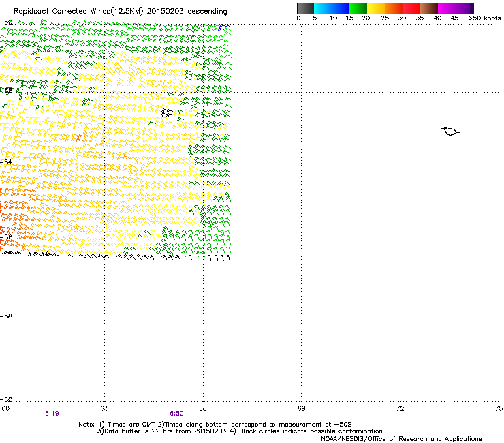Click the legend tick label 25
Viewport: 504px width, 443px height.
385,18
